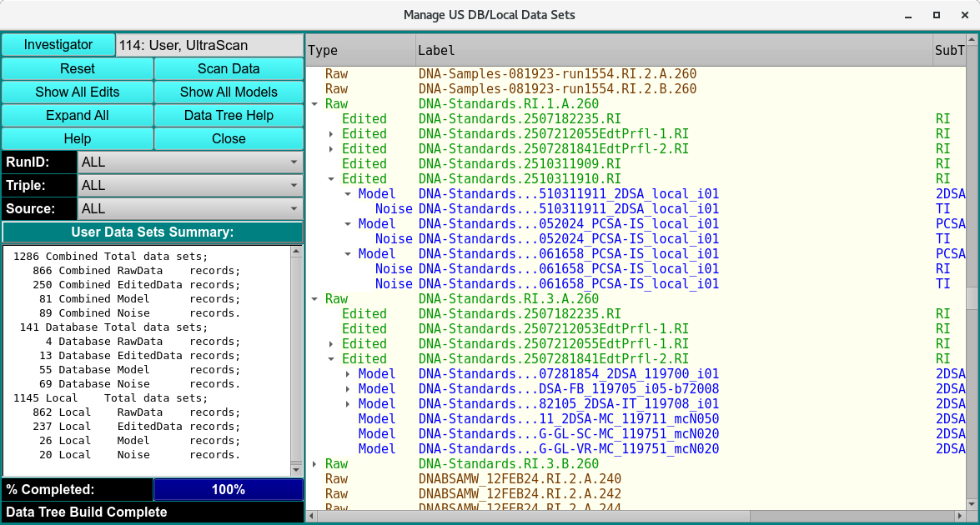Image resolution: width=980 pixels, height=525 pixels.
Task: Click Show All Edits
Action: coord(78,92)
